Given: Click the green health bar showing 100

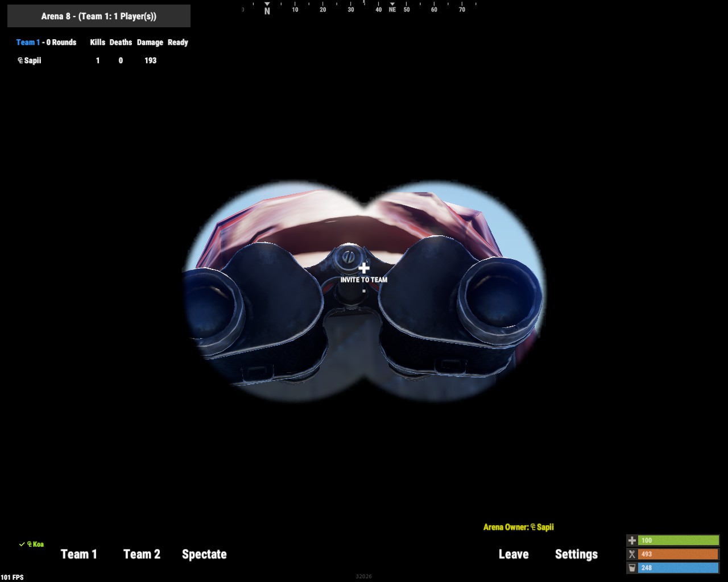Looking at the screenshot, I should tap(679, 541).
